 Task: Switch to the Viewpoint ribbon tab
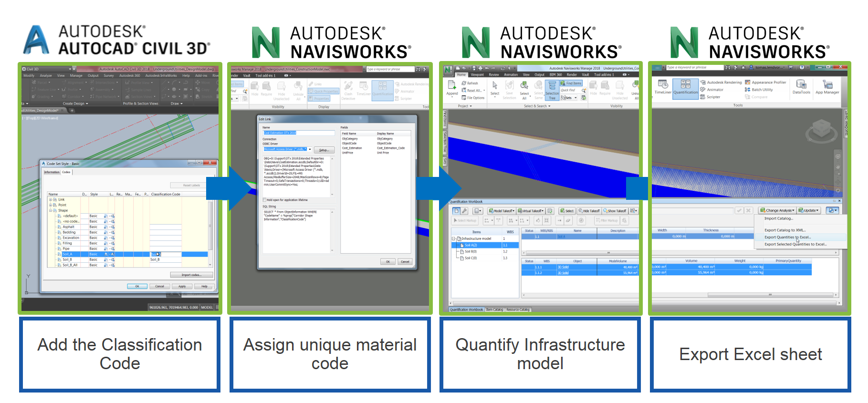point(477,75)
